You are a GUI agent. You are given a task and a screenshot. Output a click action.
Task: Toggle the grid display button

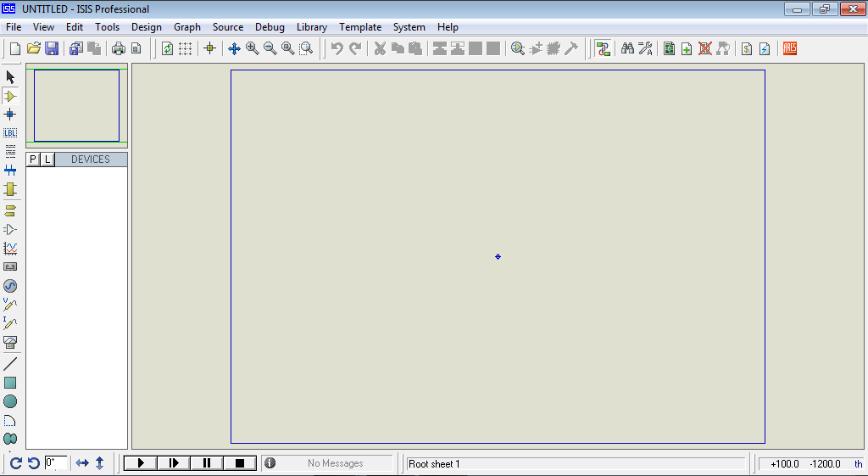tap(186, 48)
